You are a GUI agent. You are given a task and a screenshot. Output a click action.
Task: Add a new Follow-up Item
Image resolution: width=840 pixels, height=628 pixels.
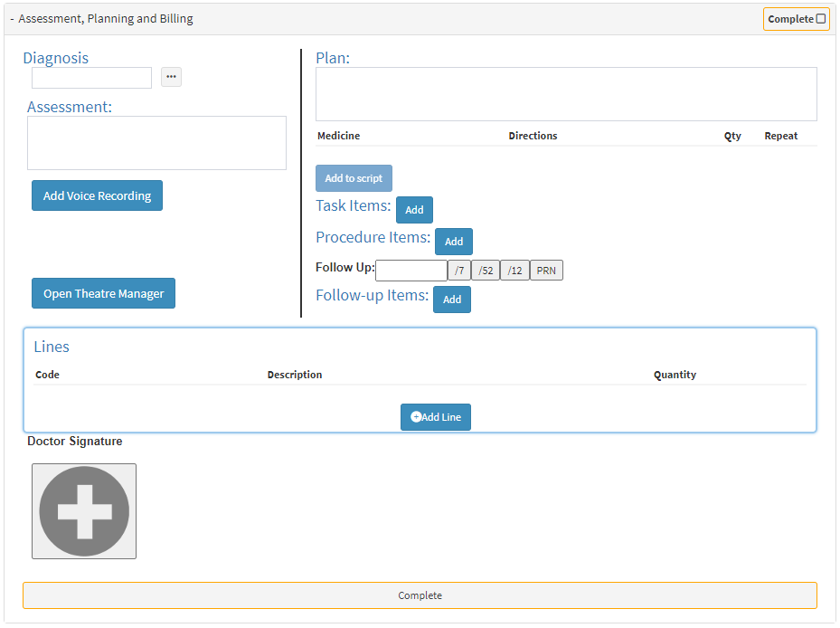pyautogui.click(x=452, y=300)
